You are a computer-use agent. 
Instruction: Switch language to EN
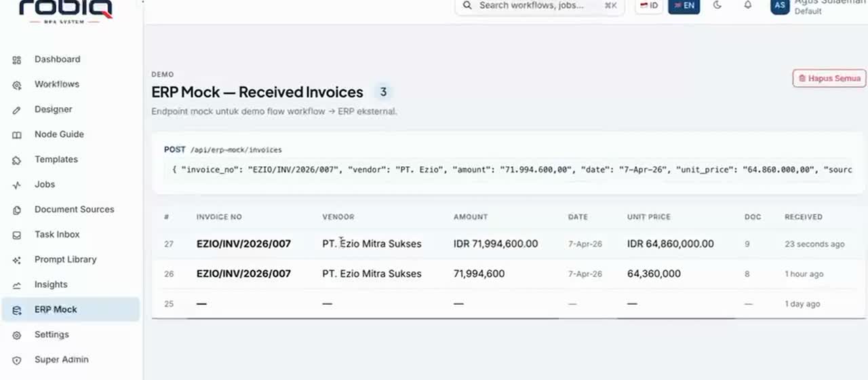pos(684,5)
